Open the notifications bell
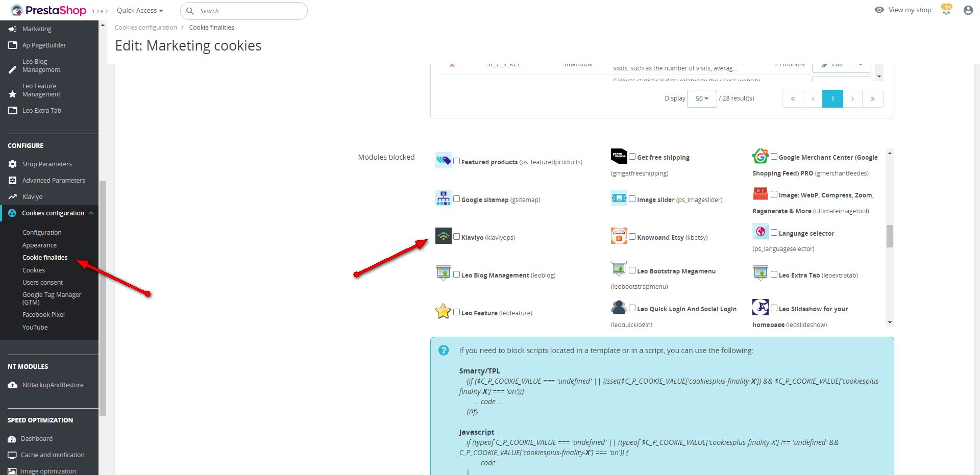Viewport: 980px width, 475px height. (x=946, y=10)
